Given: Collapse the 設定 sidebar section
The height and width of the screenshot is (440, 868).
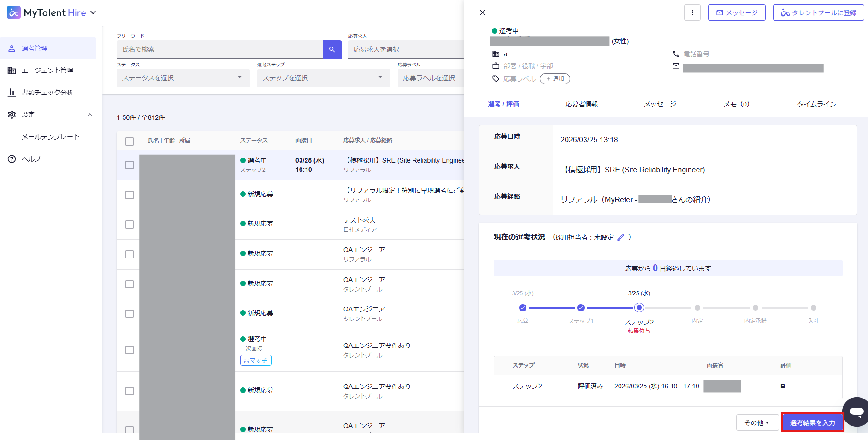Looking at the screenshot, I should coord(90,115).
